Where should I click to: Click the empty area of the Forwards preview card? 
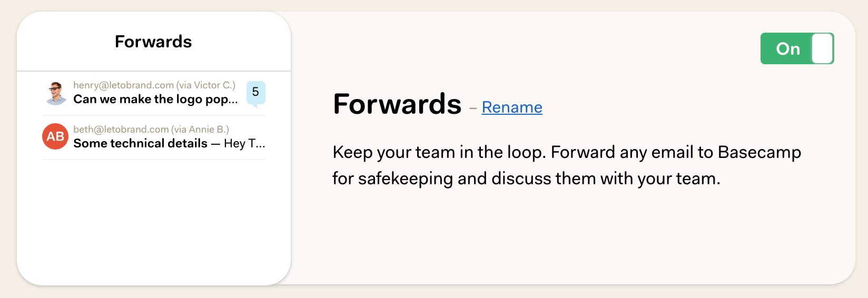point(153,221)
